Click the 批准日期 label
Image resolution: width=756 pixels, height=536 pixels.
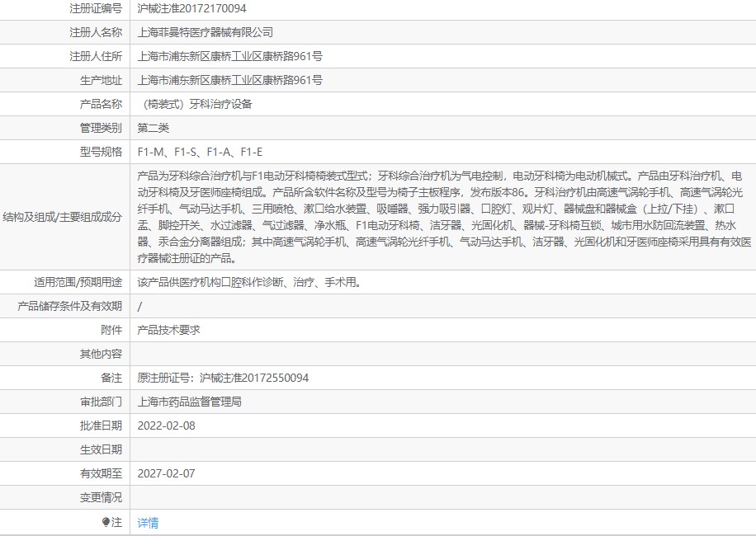tap(101, 426)
